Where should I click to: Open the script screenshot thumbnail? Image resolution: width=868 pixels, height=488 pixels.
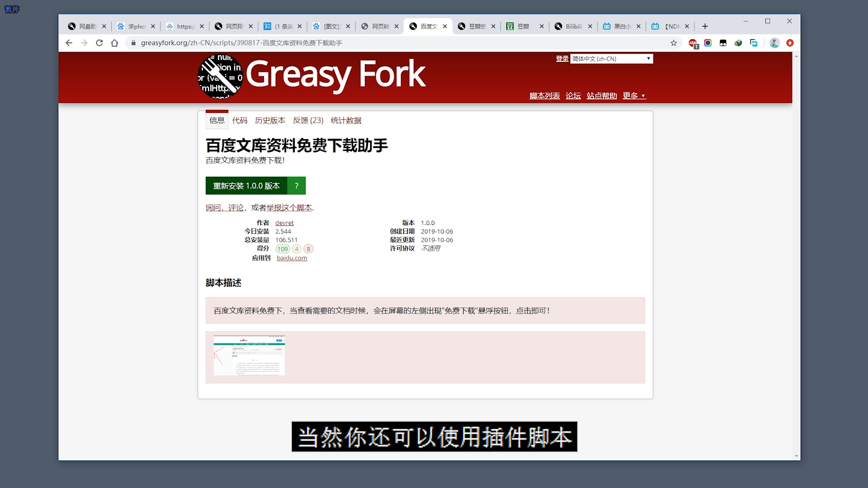[249, 356]
